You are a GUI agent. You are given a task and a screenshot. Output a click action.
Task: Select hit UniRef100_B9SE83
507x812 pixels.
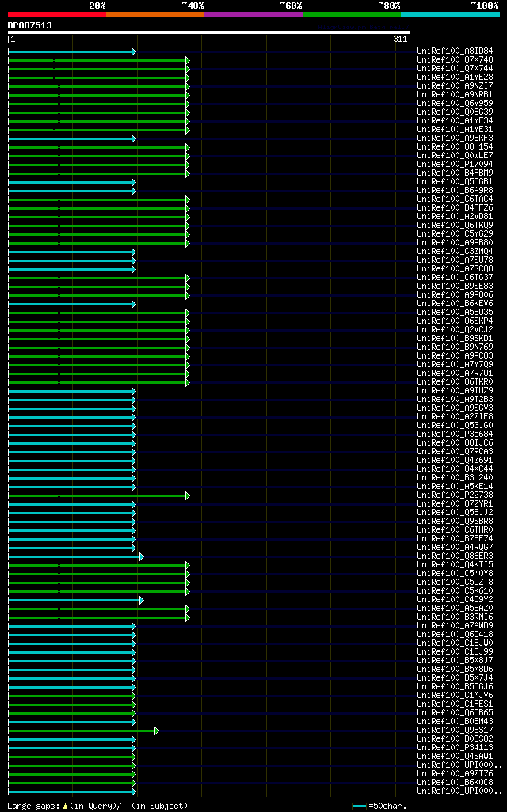pos(455,286)
